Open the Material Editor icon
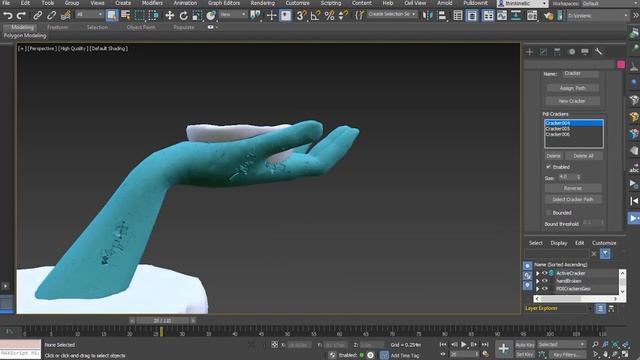This screenshot has height=360, width=640. [532, 16]
